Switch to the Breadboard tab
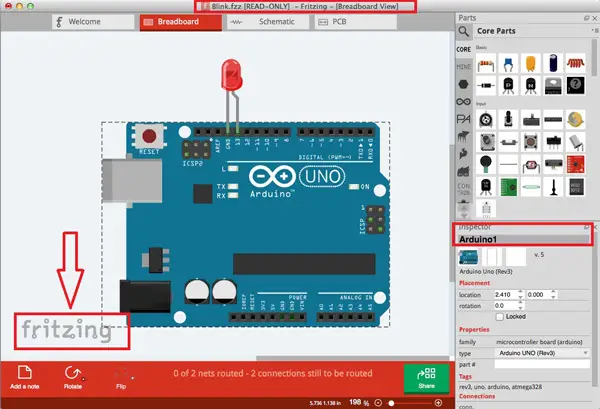This screenshot has width=600, height=409. [x=181, y=22]
